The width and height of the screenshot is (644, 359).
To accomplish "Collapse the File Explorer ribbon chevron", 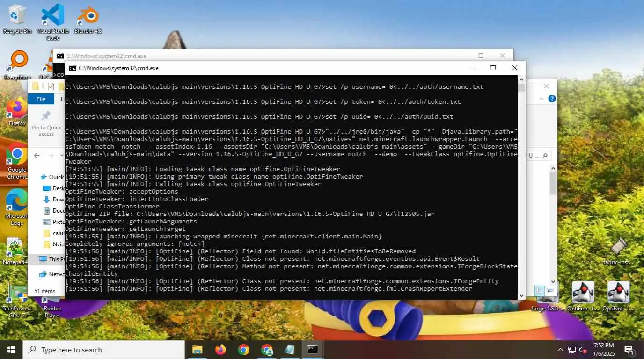I will tap(541, 99).
